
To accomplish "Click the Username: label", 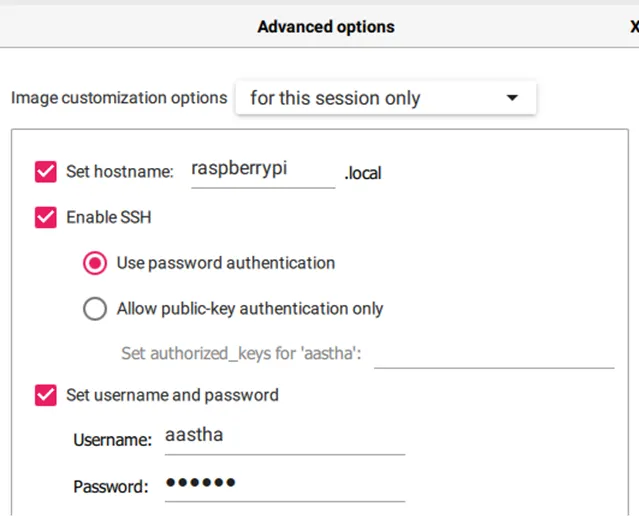I will [112, 439].
